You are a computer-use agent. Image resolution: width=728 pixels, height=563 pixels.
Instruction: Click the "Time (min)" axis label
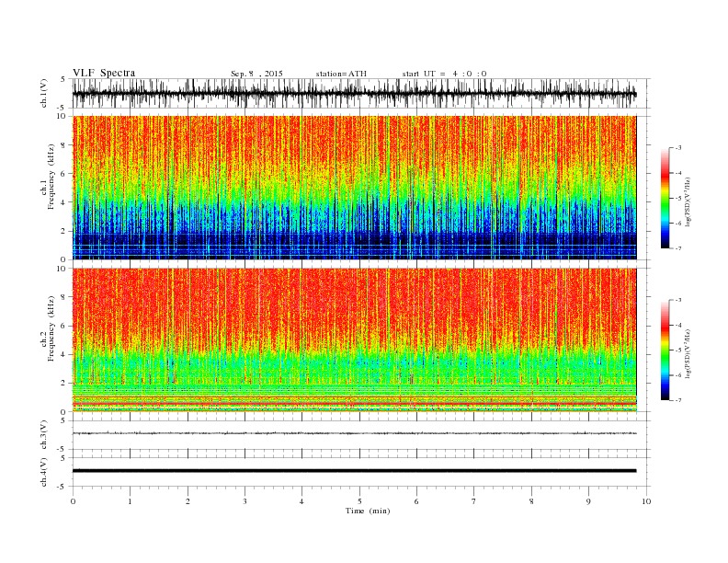tap(368, 511)
